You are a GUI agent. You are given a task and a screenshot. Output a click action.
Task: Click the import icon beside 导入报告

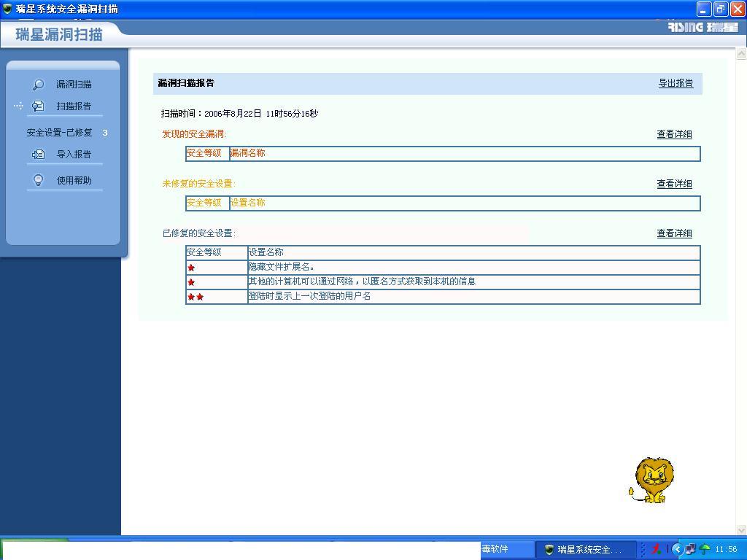[x=38, y=155]
